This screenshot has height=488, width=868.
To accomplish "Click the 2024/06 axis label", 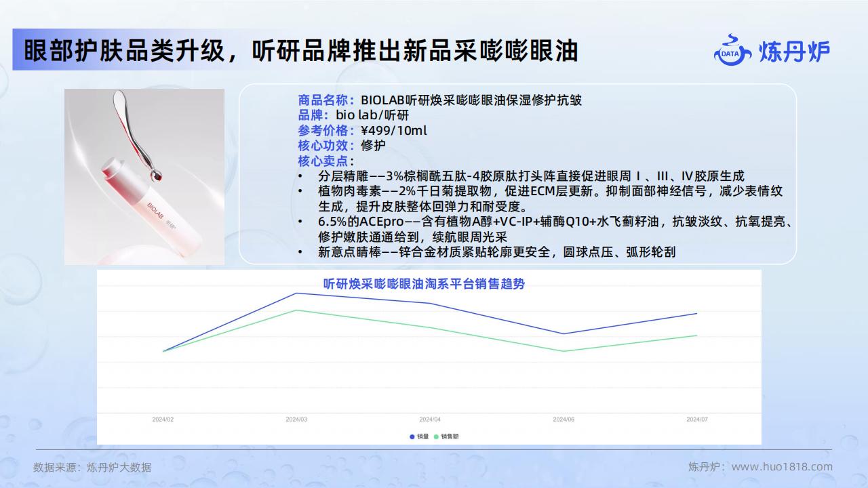I will pos(564,420).
